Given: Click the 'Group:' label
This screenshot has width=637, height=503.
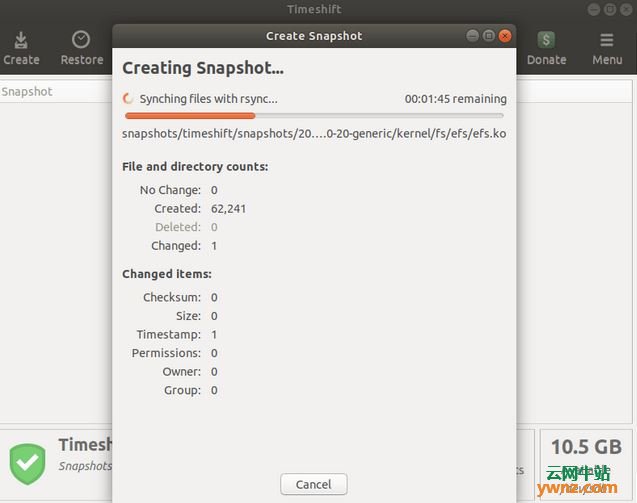Looking at the screenshot, I should 182,390.
